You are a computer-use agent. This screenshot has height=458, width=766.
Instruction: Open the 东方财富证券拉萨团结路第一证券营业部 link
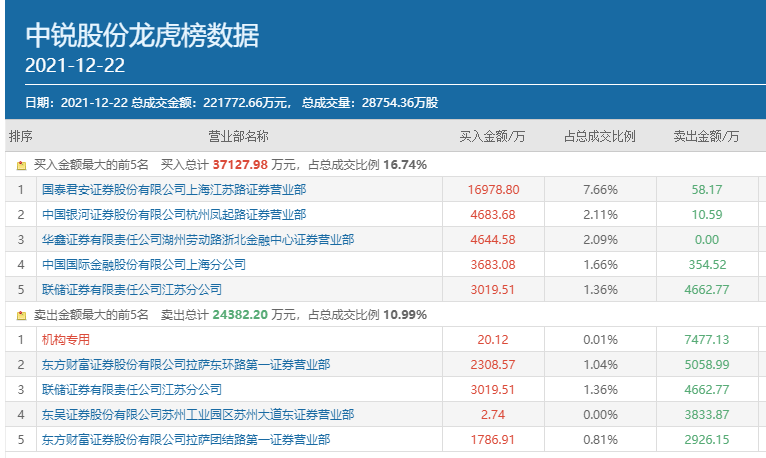point(185,440)
